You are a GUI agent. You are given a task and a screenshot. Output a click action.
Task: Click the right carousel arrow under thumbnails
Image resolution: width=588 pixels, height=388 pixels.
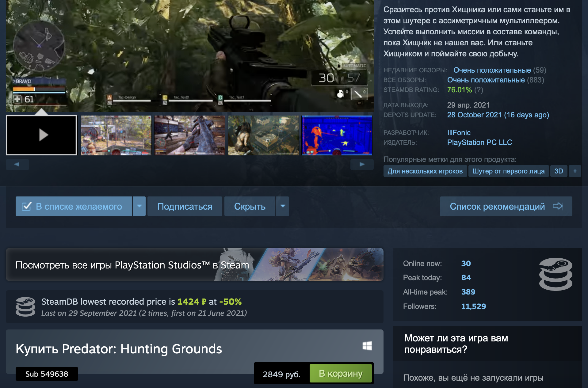(x=362, y=164)
